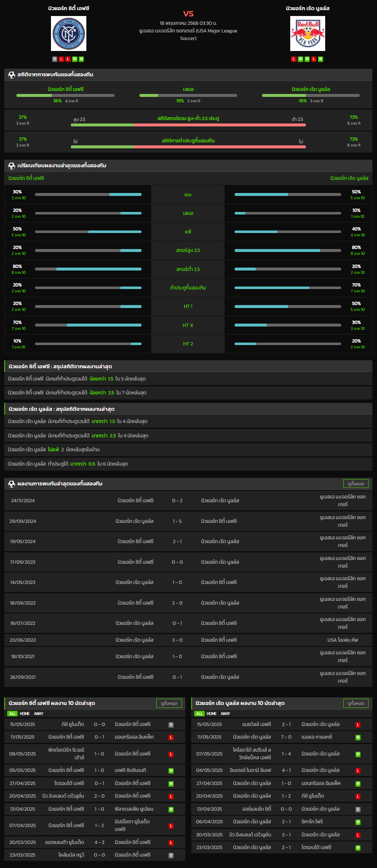Click Red Bulls 80% over 2.5 score bar
The image size is (377, 868).
[x=288, y=250]
